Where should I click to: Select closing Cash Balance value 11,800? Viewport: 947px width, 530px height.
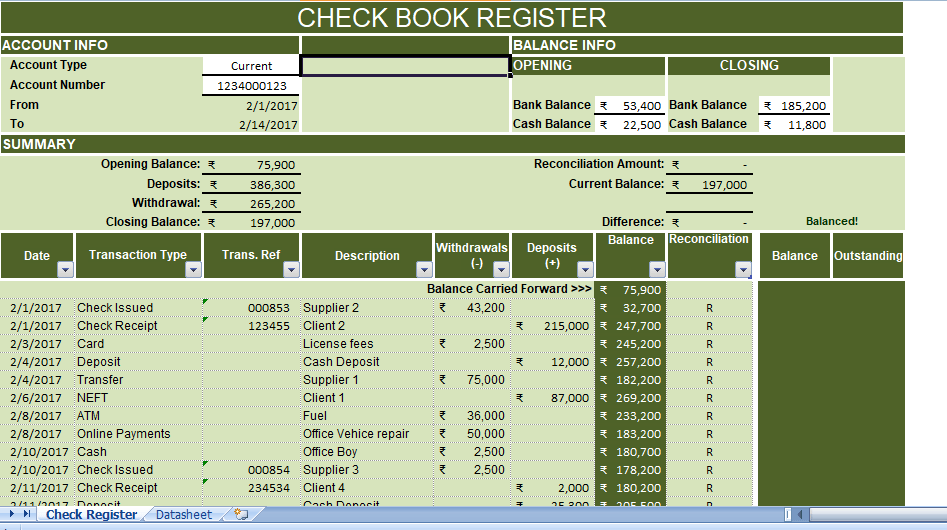[794, 124]
